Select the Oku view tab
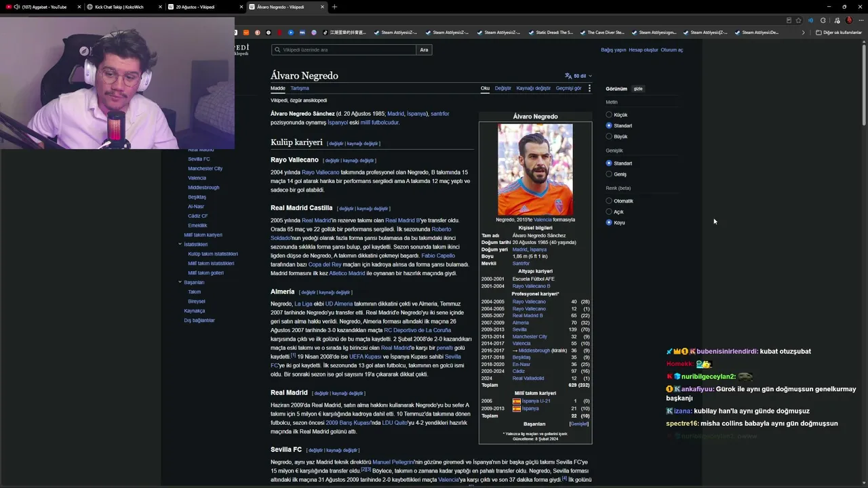This screenshot has height=488, width=868. (485, 88)
